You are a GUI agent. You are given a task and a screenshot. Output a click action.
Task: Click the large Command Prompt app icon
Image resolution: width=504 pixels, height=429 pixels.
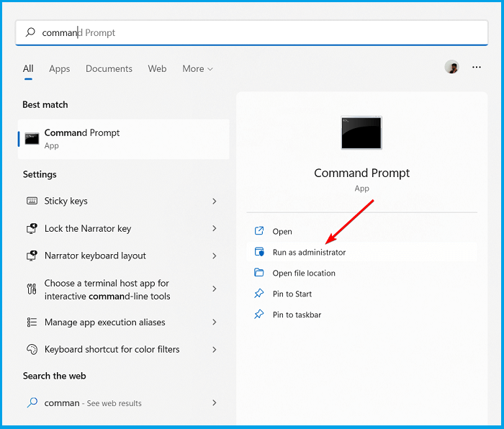361,133
